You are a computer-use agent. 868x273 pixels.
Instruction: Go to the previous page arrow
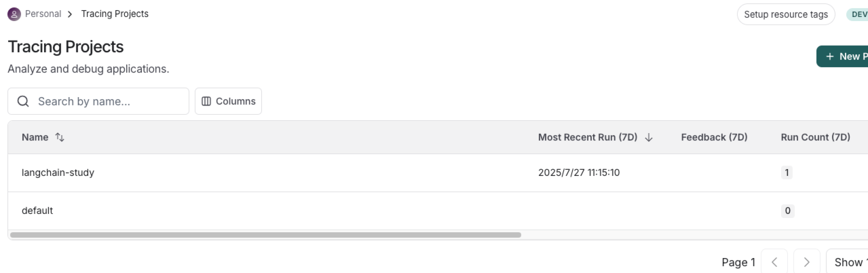coord(774,262)
